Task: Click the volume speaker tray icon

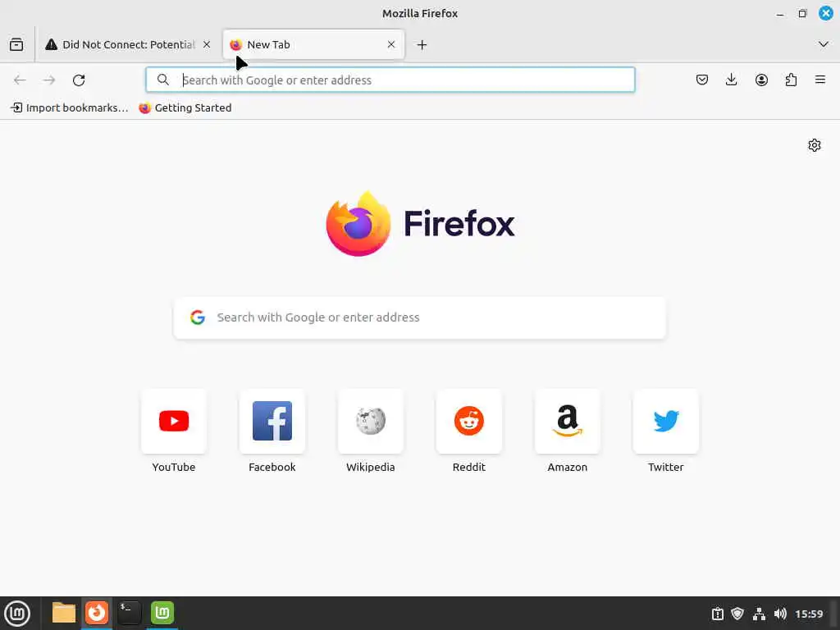Action: click(x=781, y=614)
